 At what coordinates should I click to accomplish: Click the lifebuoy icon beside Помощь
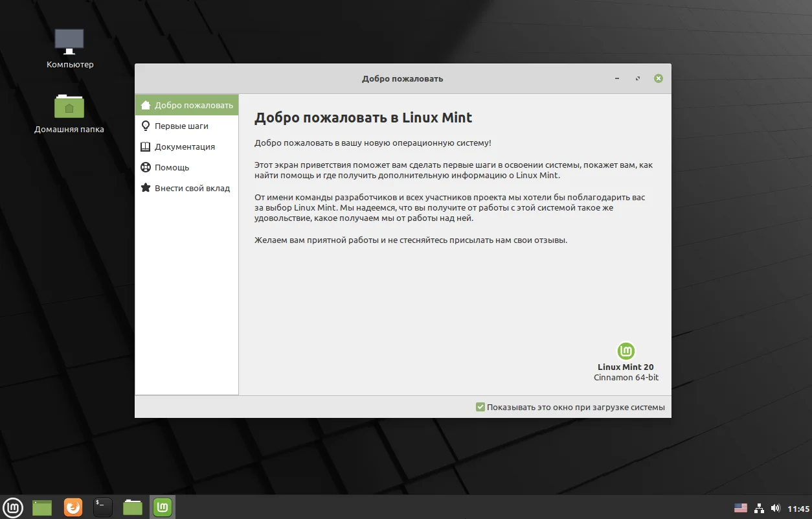tap(146, 167)
